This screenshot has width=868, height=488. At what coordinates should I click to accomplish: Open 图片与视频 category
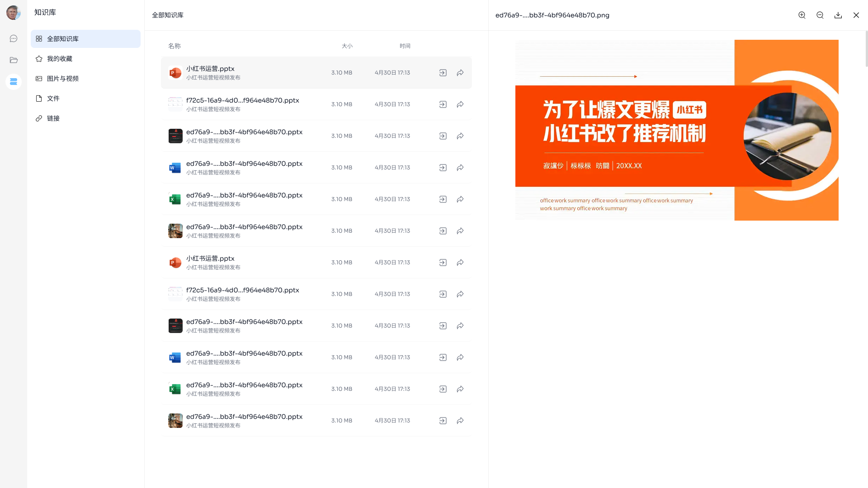(85, 79)
